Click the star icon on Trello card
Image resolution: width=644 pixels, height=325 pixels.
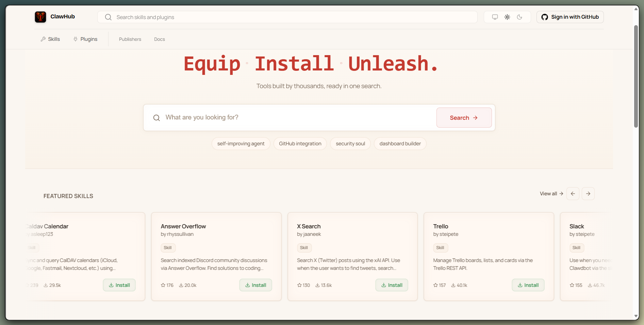(435, 285)
